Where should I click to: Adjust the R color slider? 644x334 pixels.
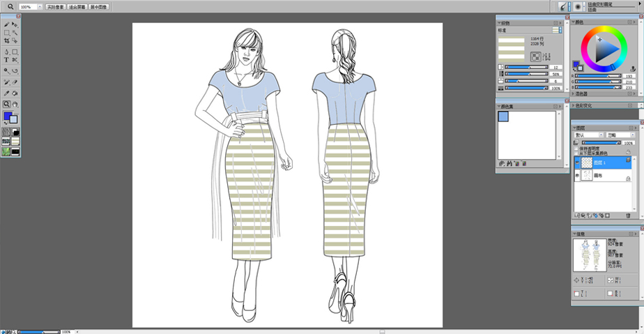pyautogui.click(x=599, y=76)
